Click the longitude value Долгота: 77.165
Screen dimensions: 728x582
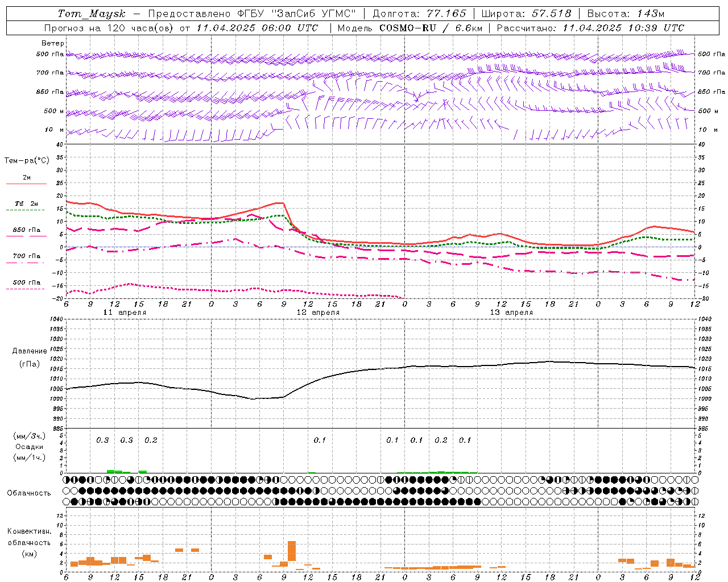(x=419, y=14)
